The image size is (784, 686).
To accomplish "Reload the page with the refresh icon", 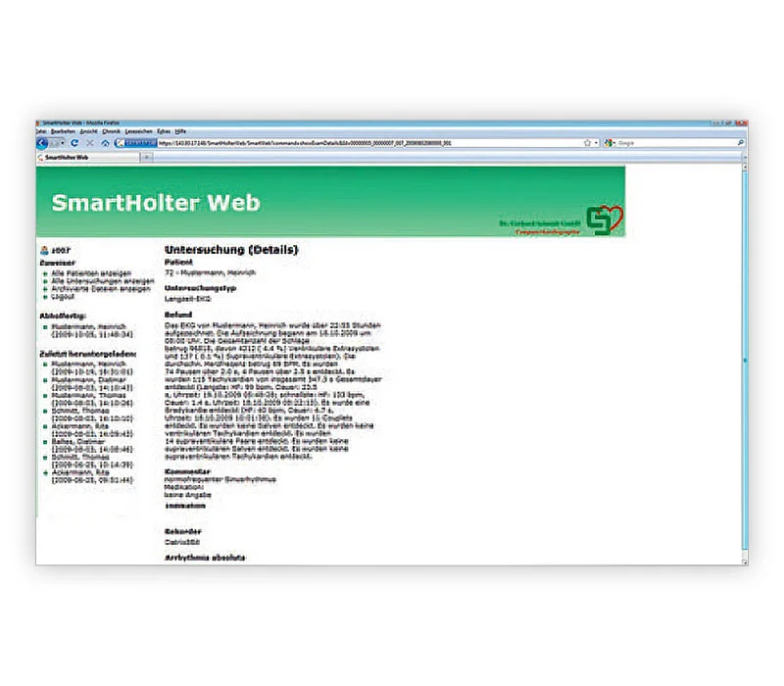I will 74,143.
